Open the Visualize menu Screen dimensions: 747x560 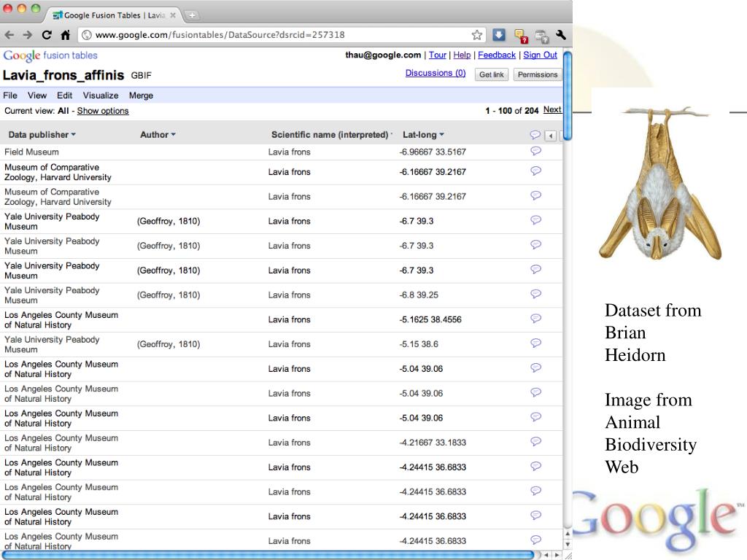tap(101, 96)
